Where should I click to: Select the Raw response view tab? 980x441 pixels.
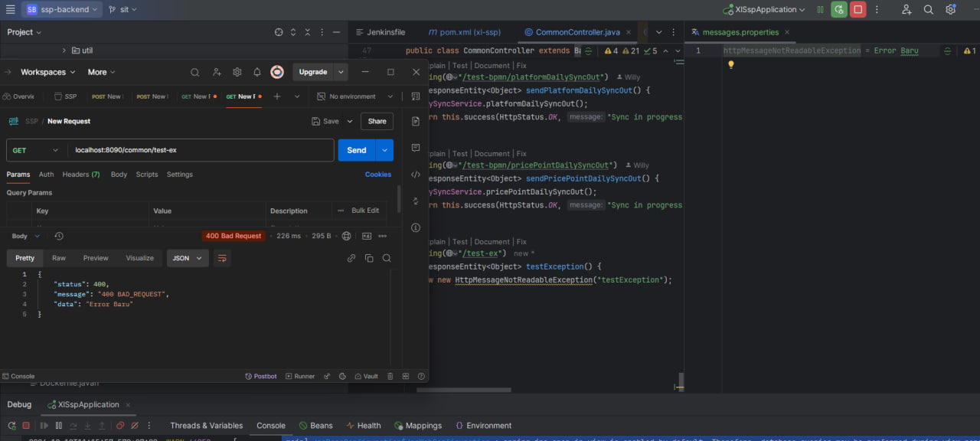coord(59,258)
